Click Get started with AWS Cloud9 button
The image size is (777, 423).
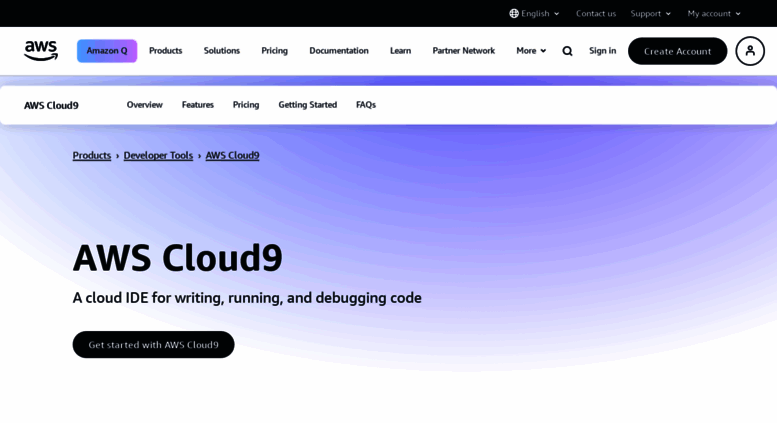click(154, 345)
